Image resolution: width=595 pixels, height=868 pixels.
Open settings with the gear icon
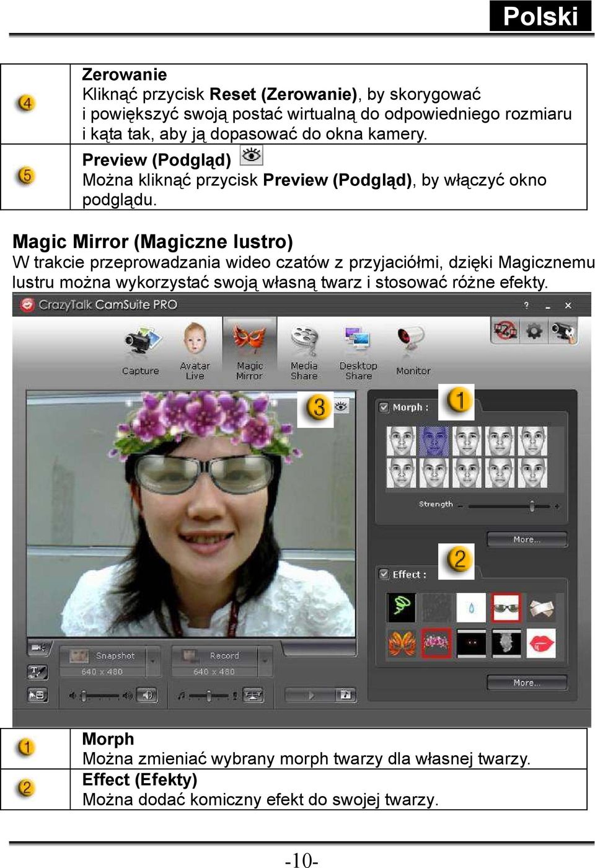point(533,330)
